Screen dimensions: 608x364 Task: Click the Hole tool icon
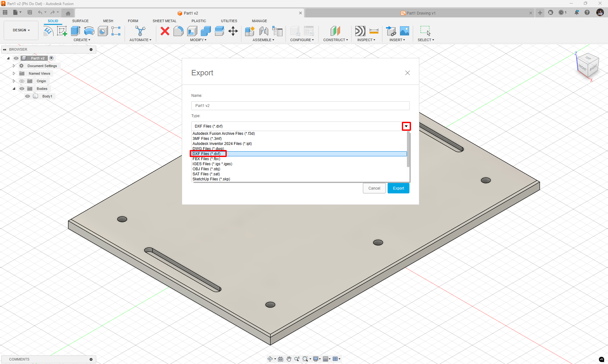(103, 31)
